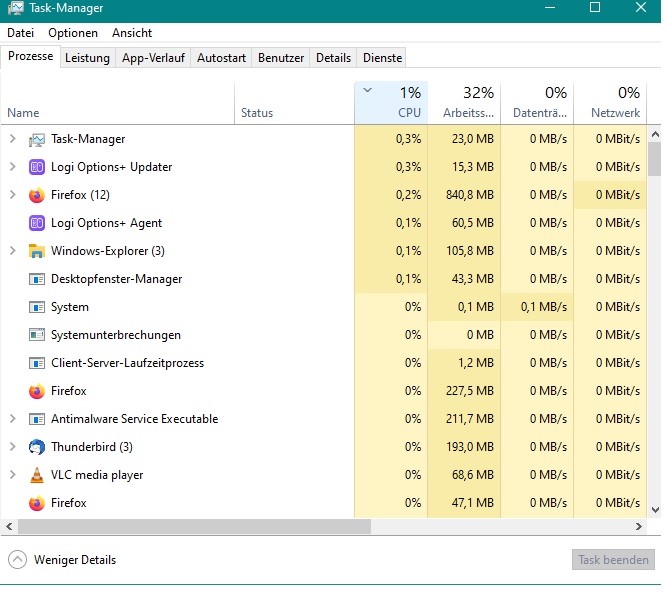Switch to the Benutzer tab
Screen dimensions: 667x597
[x=281, y=58]
